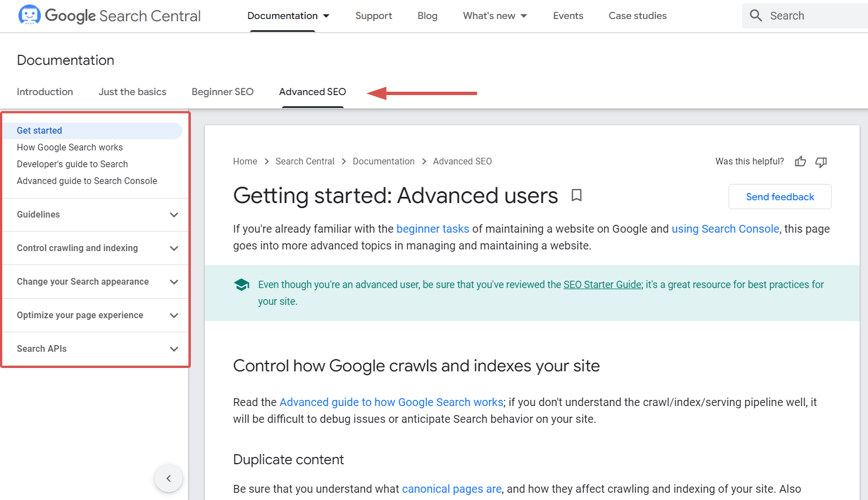
Task: Click the search magnifier icon
Action: point(756,16)
